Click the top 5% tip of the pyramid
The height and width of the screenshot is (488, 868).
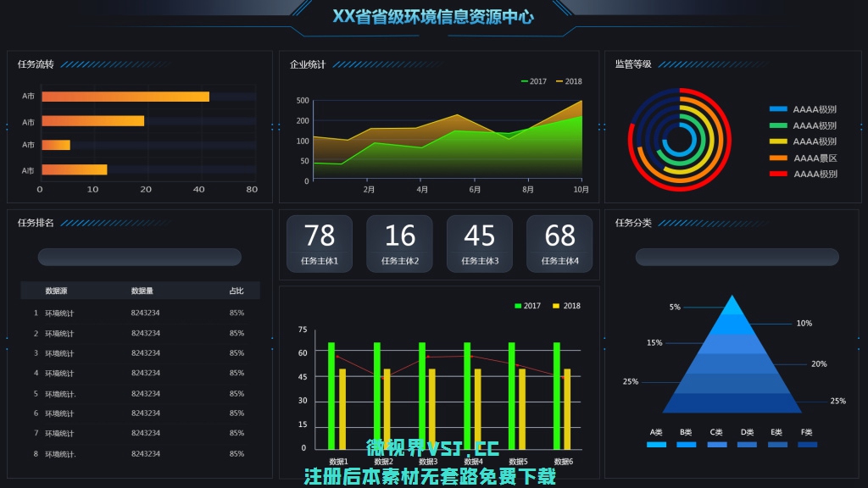tap(732, 305)
